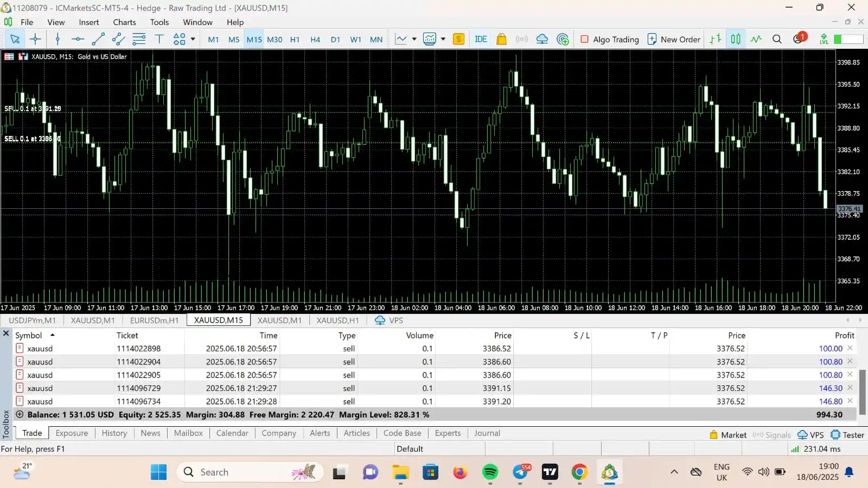The height and width of the screenshot is (488, 868).
Task: Click the green level progress bar
Action: coord(848,39)
